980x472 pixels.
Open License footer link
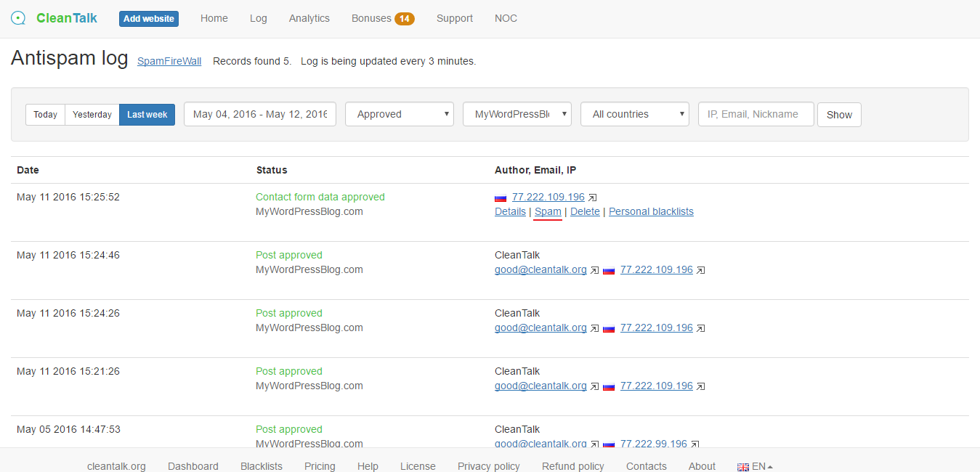418,466
